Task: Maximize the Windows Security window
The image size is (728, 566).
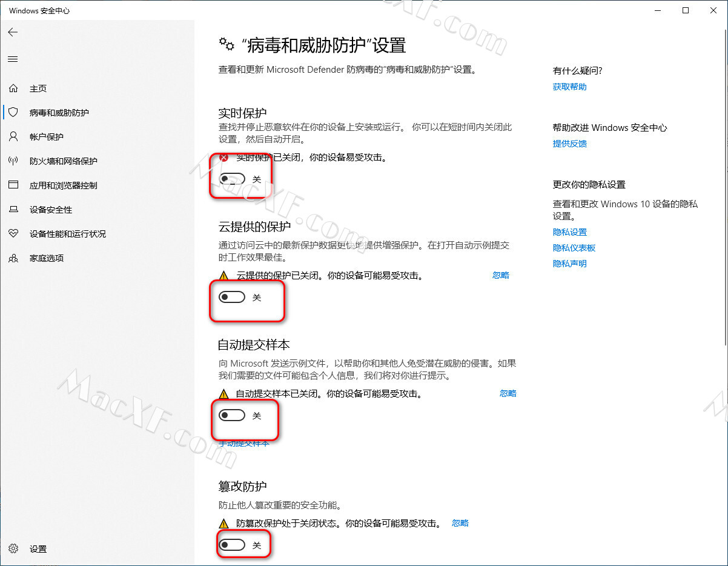Action: coord(686,10)
